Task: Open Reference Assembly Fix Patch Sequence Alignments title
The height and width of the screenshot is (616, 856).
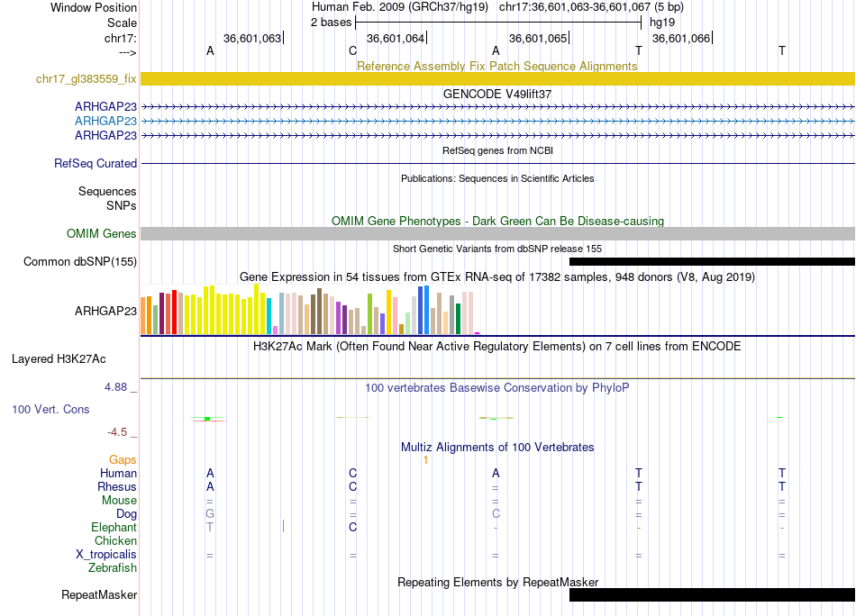Action: point(496,66)
